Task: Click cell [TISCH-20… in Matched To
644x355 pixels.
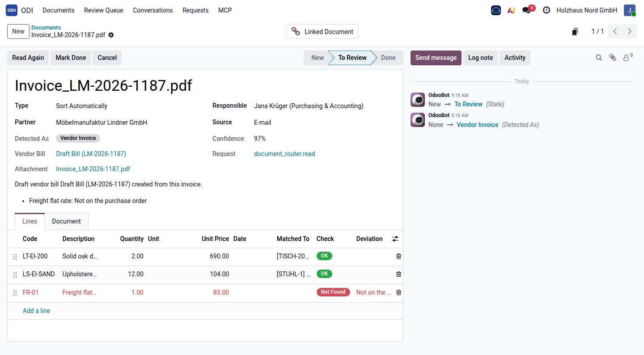Action: (293, 256)
